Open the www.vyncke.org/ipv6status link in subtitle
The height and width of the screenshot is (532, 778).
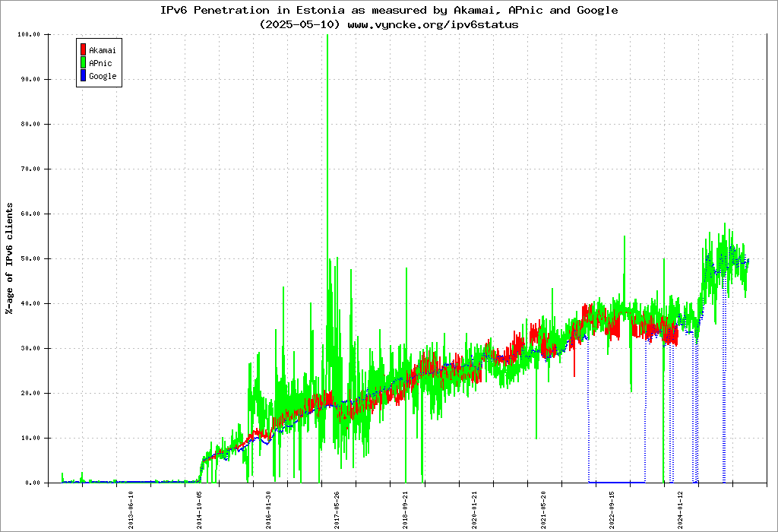[432, 24]
